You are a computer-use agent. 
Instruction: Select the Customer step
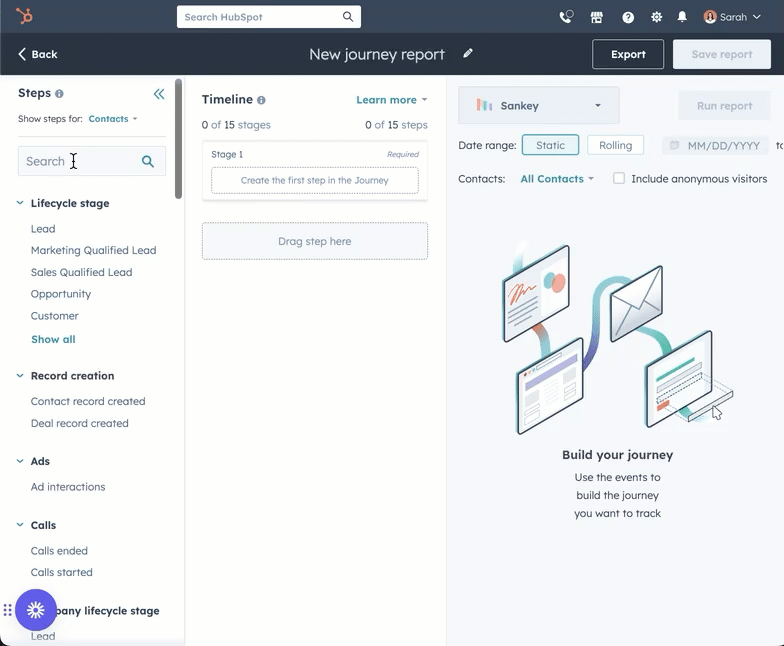(54, 316)
